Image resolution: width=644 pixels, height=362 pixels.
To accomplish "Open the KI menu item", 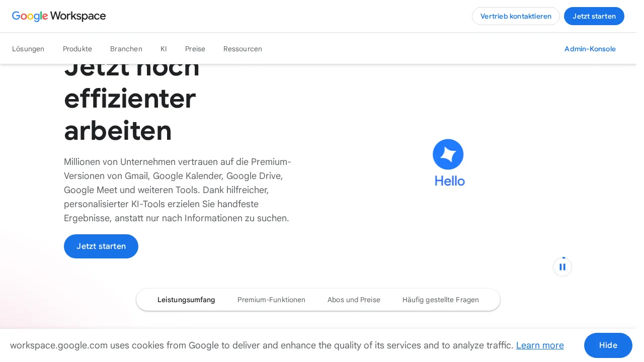I will 164,49.
